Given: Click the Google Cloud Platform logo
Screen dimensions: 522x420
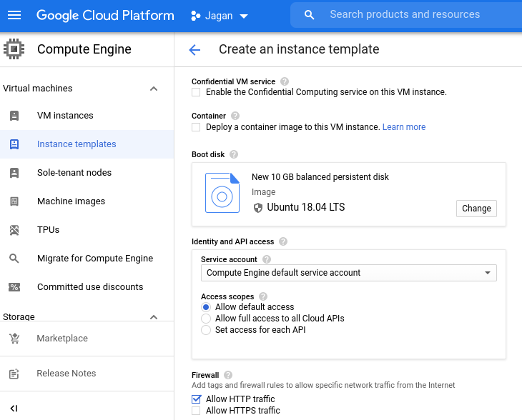Looking at the screenshot, I should point(105,15).
